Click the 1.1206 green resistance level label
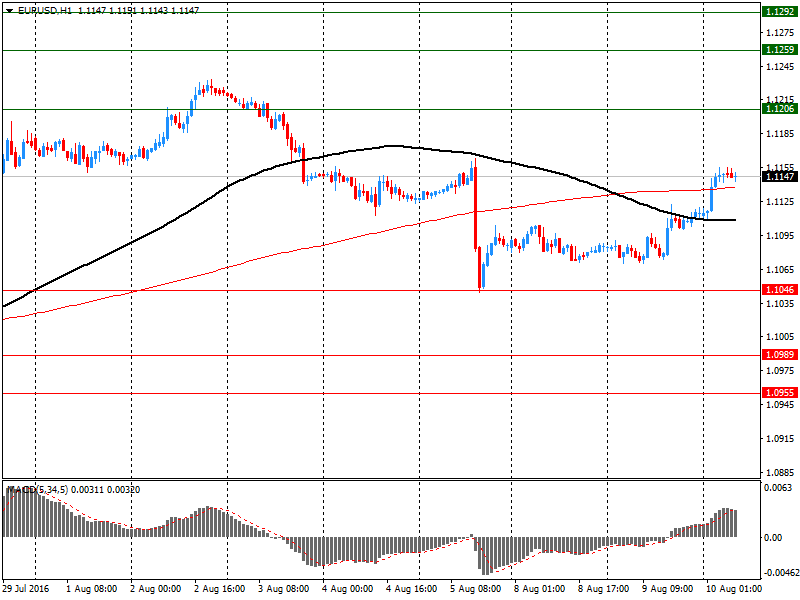The width and height of the screenshot is (800, 600). pyautogui.click(x=780, y=108)
